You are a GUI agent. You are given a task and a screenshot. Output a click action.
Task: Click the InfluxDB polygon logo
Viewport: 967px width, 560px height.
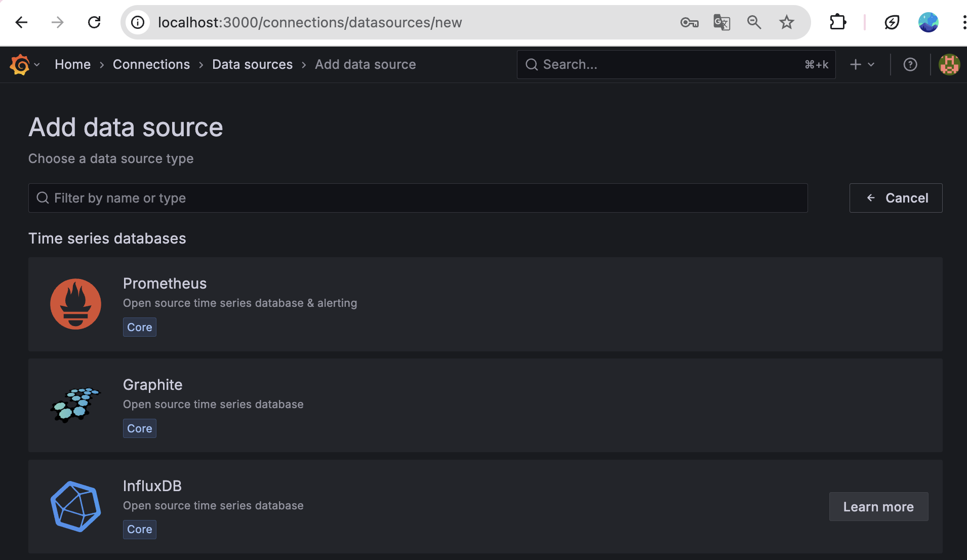point(76,506)
